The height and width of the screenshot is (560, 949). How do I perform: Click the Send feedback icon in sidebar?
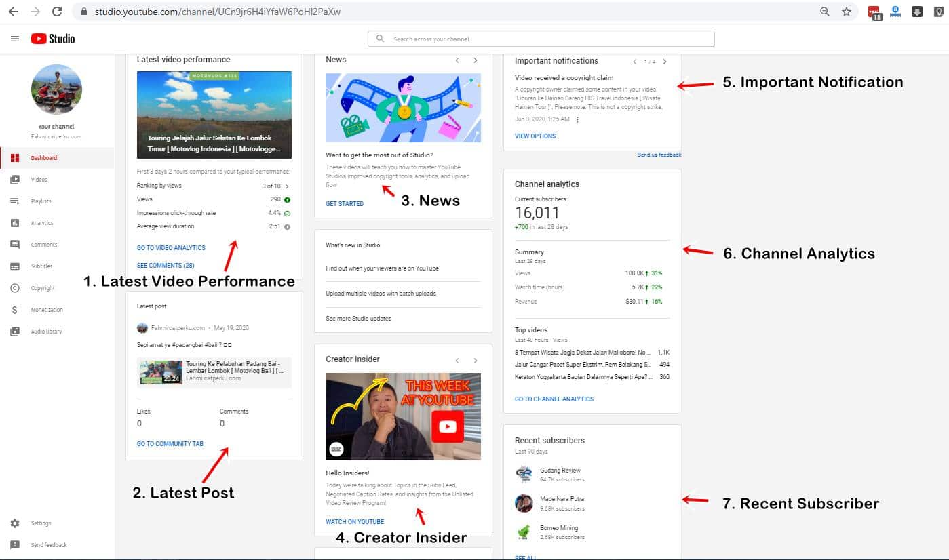click(15, 545)
